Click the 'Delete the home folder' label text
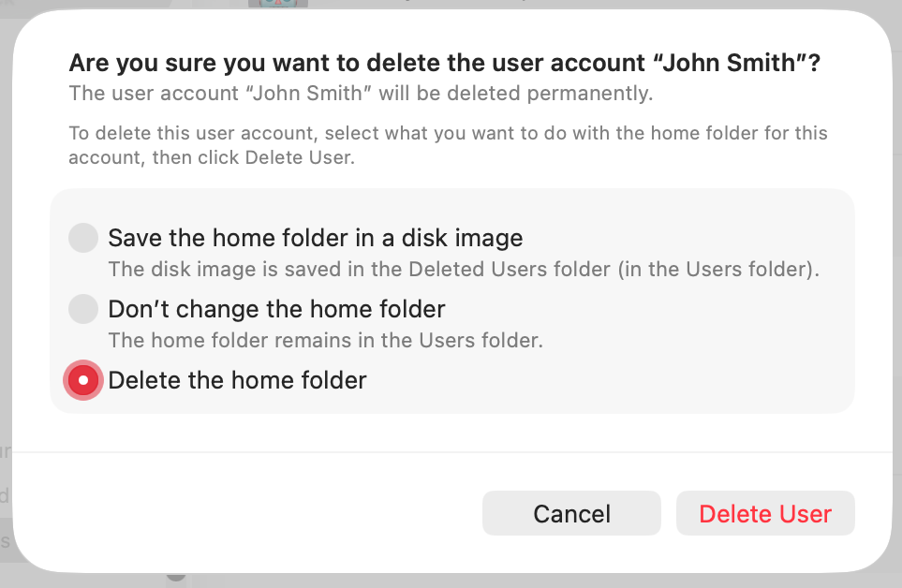The height and width of the screenshot is (588, 902). pos(237,380)
